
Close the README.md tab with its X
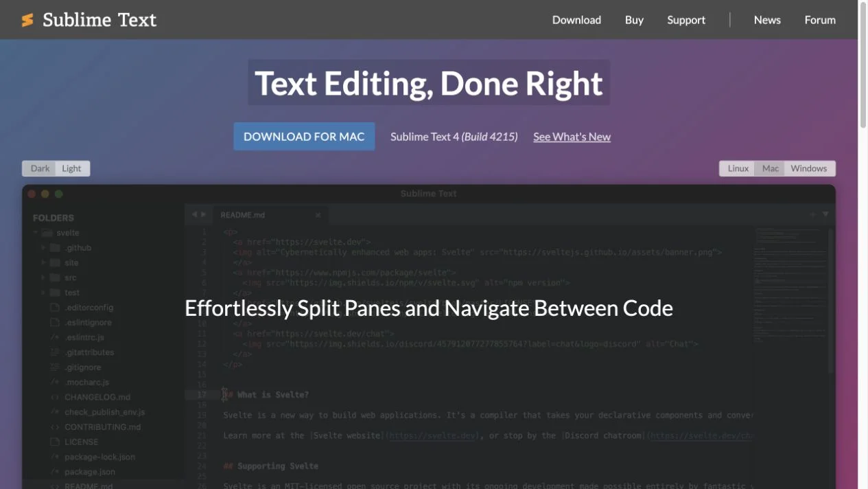click(x=318, y=215)
